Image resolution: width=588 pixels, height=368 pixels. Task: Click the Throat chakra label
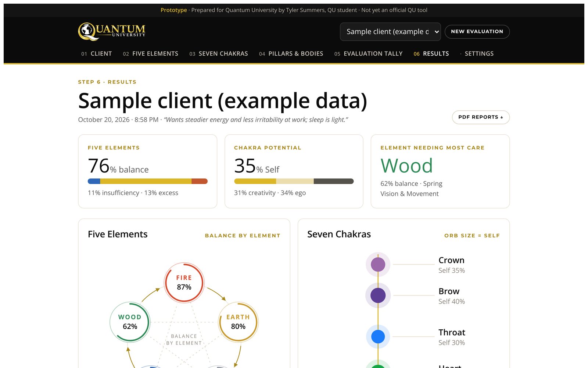[x=452, y=332]
